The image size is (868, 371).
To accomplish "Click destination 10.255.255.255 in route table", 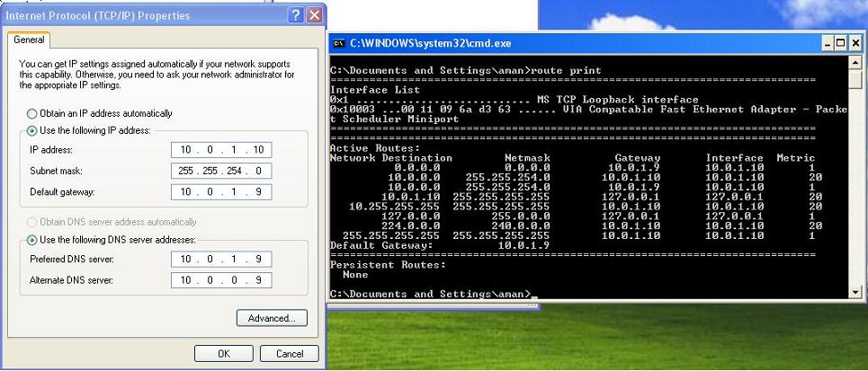I will (x=394, y=207).
